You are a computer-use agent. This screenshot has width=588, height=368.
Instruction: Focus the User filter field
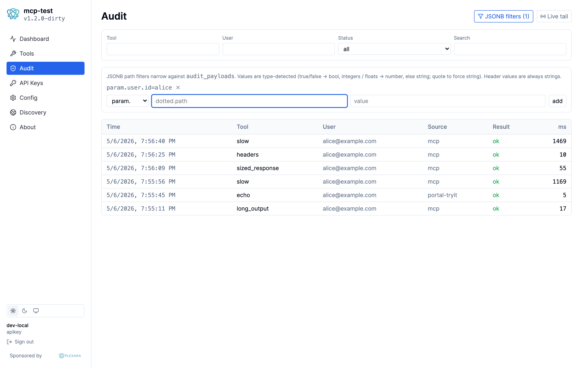278,49
